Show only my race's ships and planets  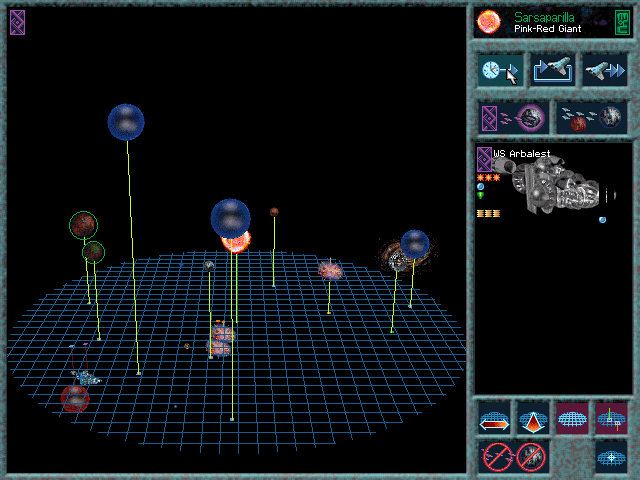pos(514,118)
